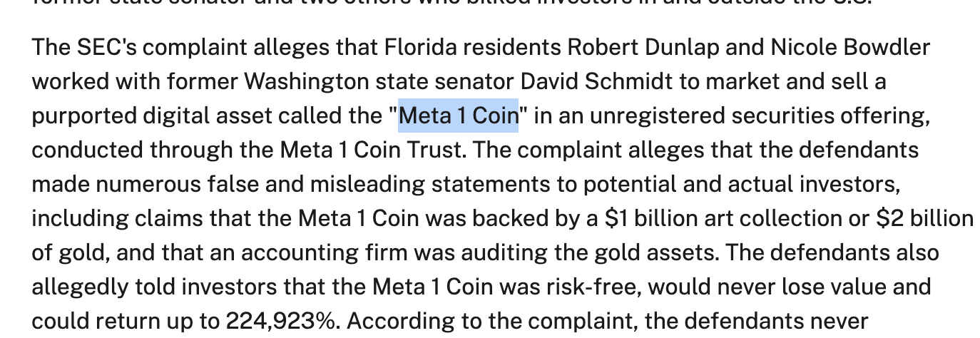The height and width of the screenshot is (338, 980).
Task: Click the highlighted "Meta 1 Coin" text
Action: tap(458, 116)
